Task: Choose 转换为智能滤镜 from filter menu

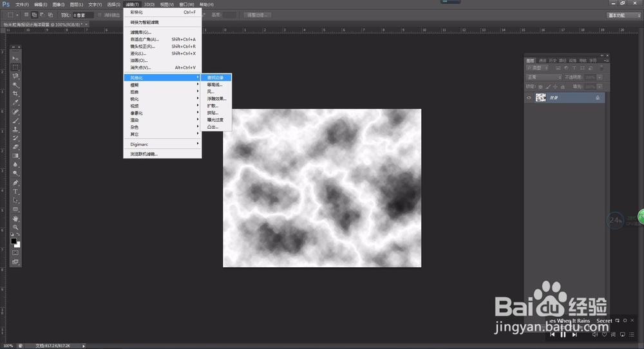Action: pyautogui.click(x=163, y=22)
